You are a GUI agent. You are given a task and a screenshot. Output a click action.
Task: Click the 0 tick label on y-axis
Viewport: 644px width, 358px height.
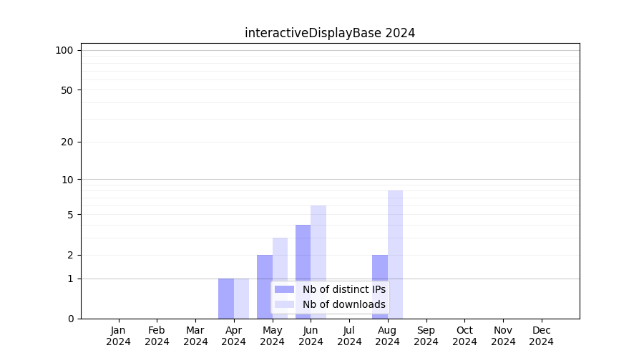[70, 319]
